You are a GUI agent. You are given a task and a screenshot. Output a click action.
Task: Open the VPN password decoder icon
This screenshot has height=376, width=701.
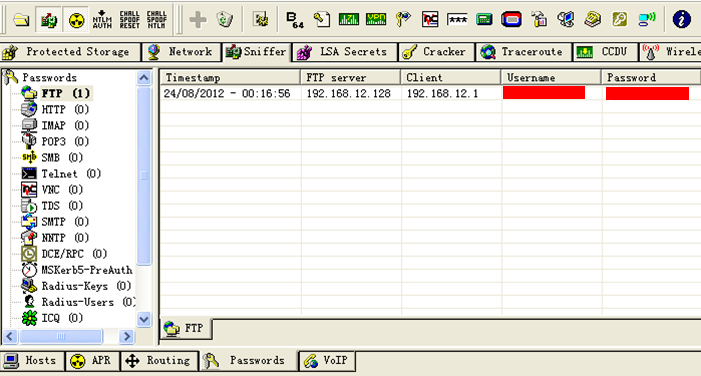point(376,19)
